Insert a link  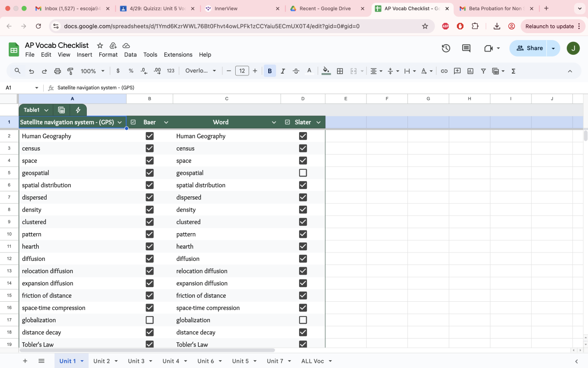[444, 71]
